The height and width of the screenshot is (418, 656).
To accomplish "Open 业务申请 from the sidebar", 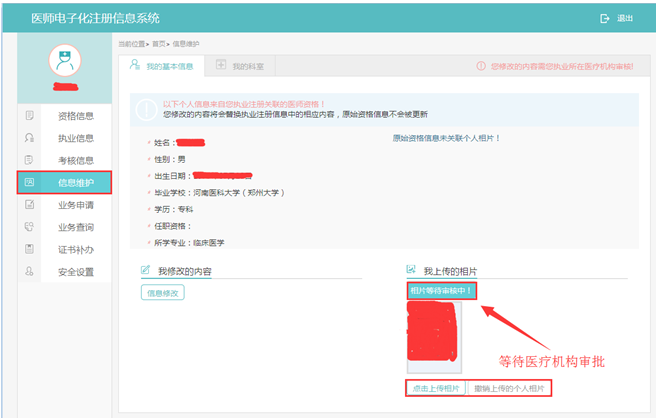I will (x=76, y=205).
